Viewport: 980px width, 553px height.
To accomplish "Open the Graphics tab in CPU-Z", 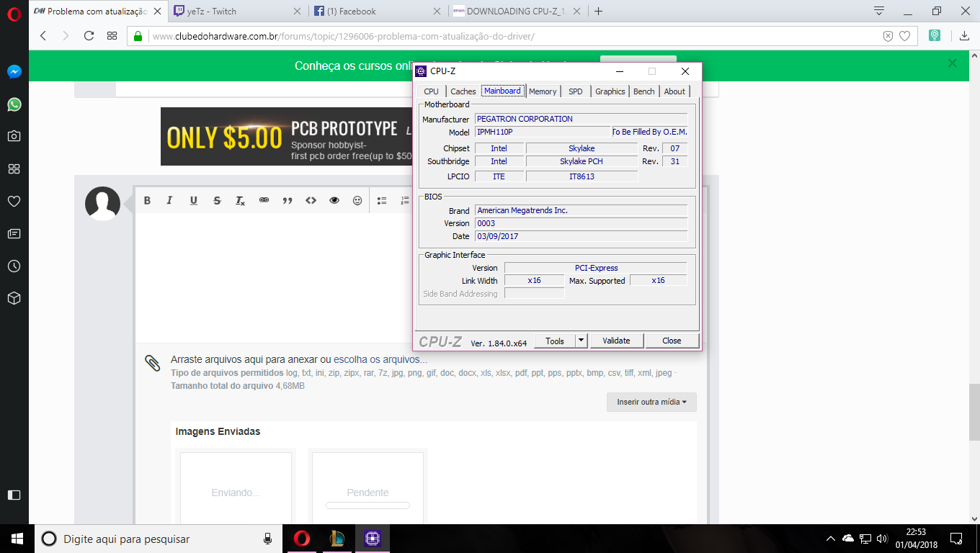I will [610, 91].
